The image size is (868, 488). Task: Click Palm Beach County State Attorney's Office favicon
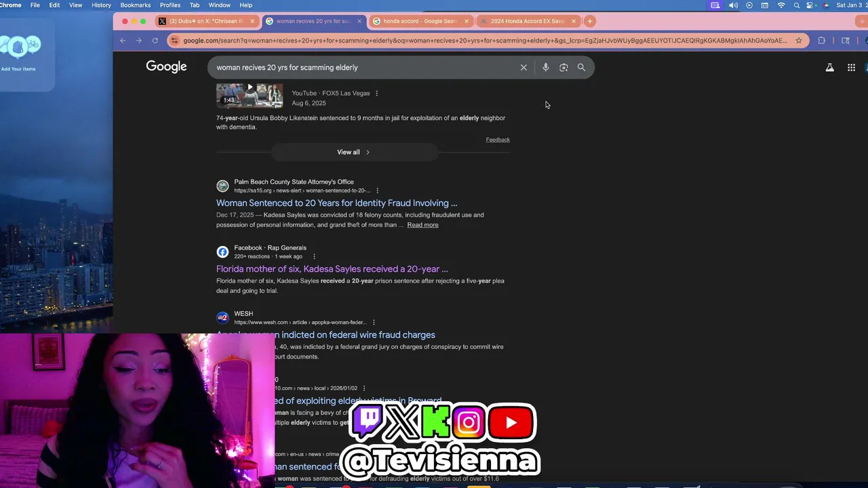(222, 186)
